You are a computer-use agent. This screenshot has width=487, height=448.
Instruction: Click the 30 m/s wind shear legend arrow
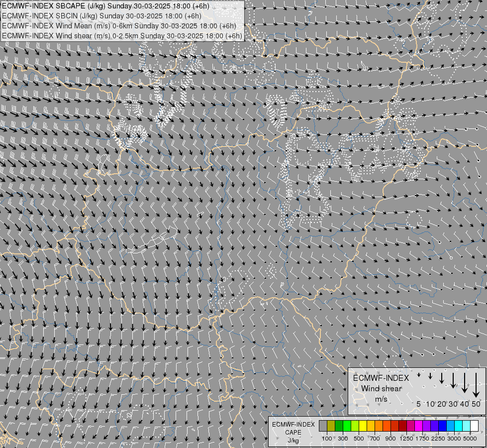[x=453, y=380]
